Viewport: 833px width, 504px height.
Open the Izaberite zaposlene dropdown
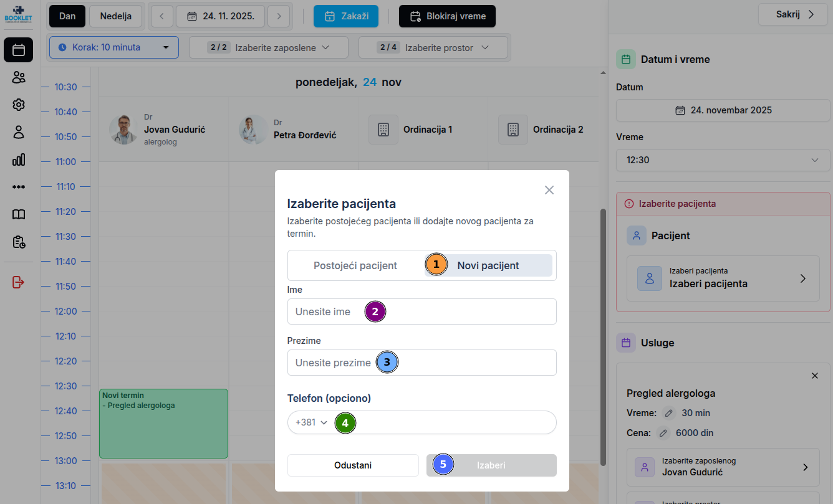[268, 47]
